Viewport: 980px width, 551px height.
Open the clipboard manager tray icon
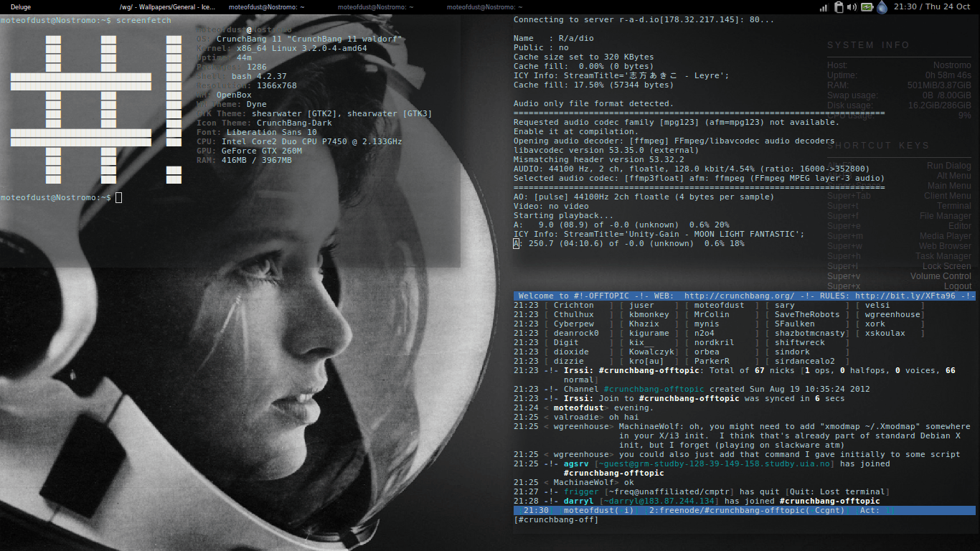pyautogui.click(x=839, y=7)
